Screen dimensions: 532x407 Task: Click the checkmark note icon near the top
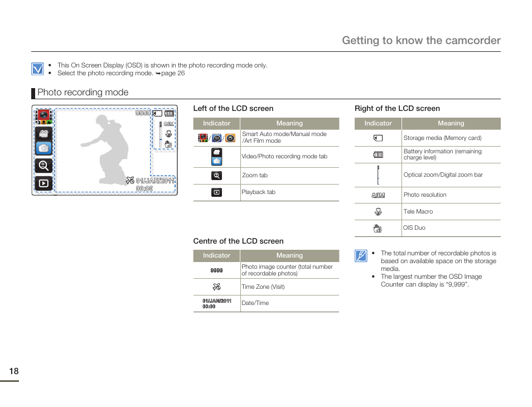click(x=37, y=69)
